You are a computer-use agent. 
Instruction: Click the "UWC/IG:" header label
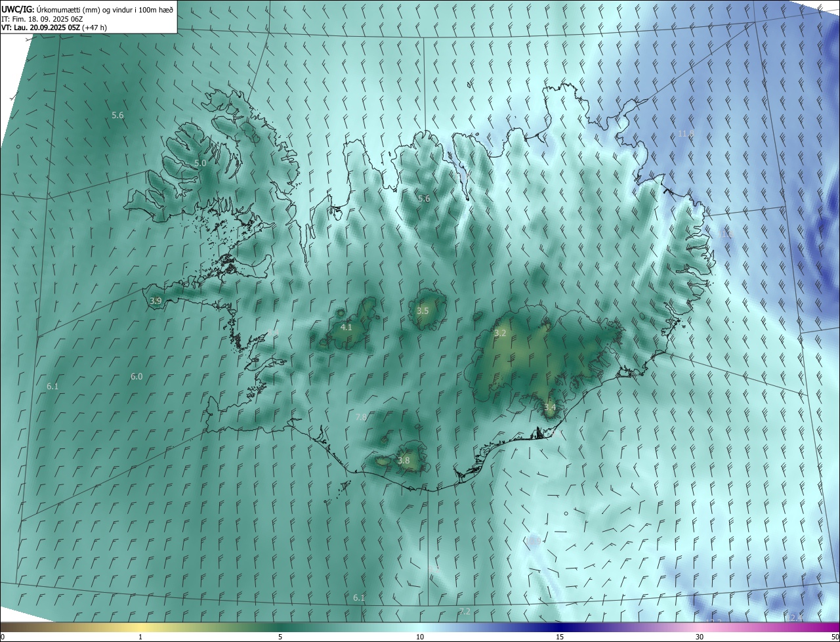(18, 9)
